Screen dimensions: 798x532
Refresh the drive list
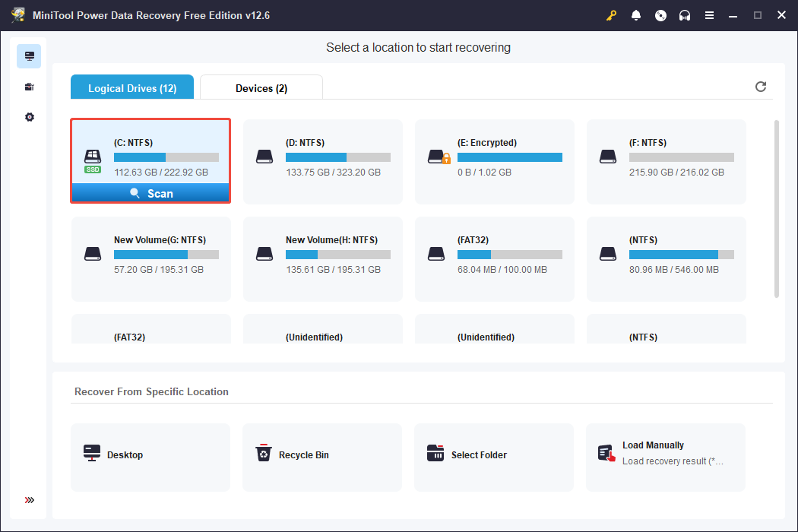pos(760,87)
